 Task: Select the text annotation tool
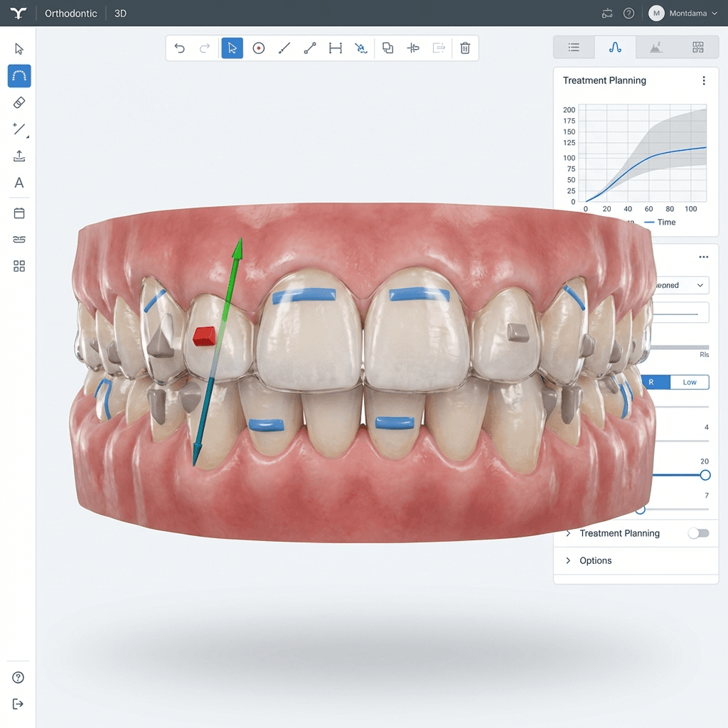coord(18,183)
